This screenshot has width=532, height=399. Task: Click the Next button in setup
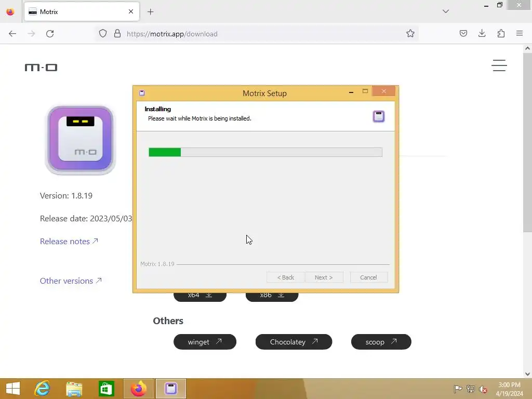(x=324, y=277)
